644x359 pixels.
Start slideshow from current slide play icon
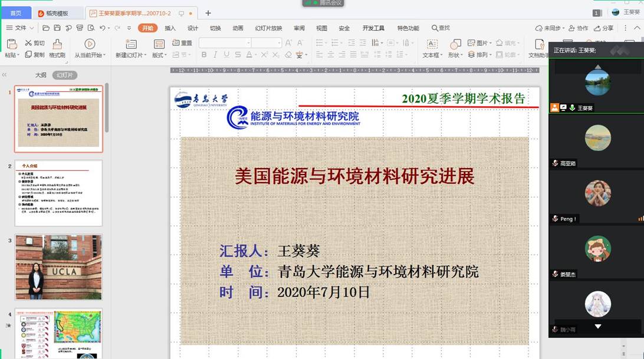pyautogui.click(x=90, y=44)
